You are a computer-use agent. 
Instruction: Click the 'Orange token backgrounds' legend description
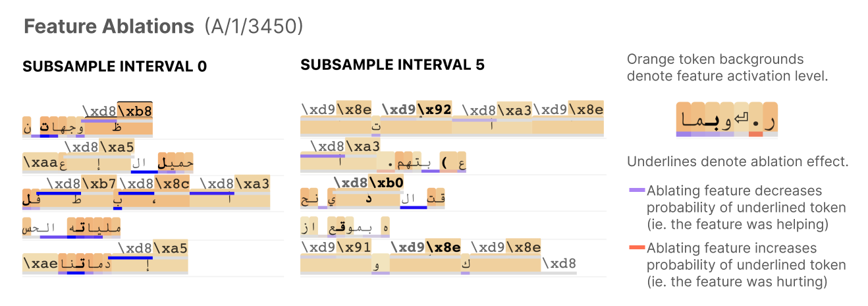715,59
